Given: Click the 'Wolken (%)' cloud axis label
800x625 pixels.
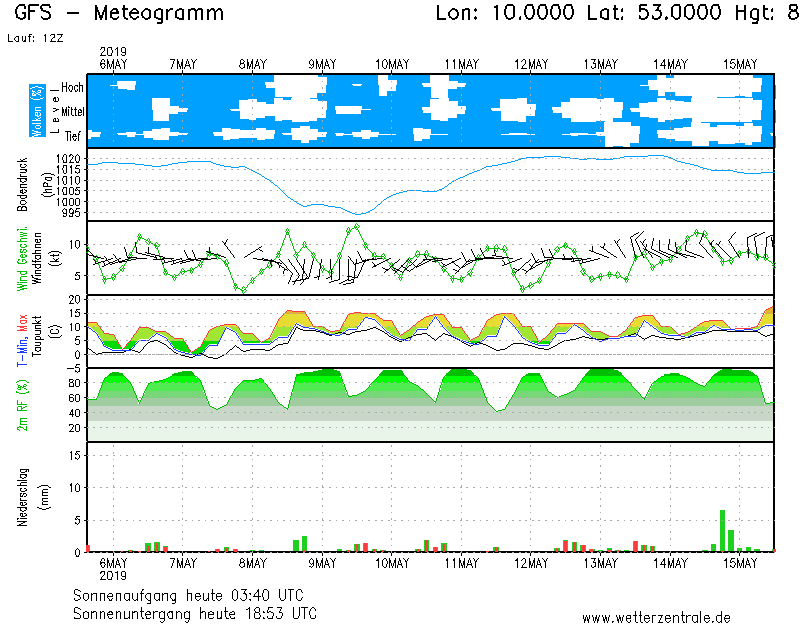Looking at the screenshot, I should click(37, 111).
